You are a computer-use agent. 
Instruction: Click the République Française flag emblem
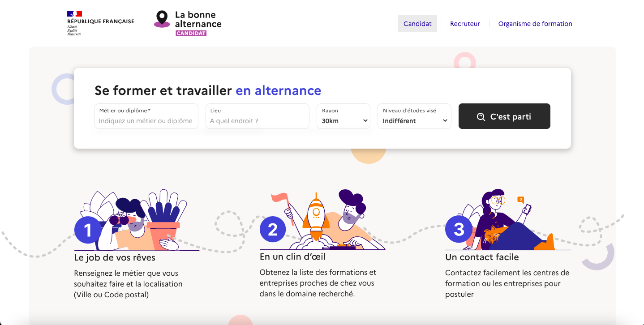coord(74,14)
